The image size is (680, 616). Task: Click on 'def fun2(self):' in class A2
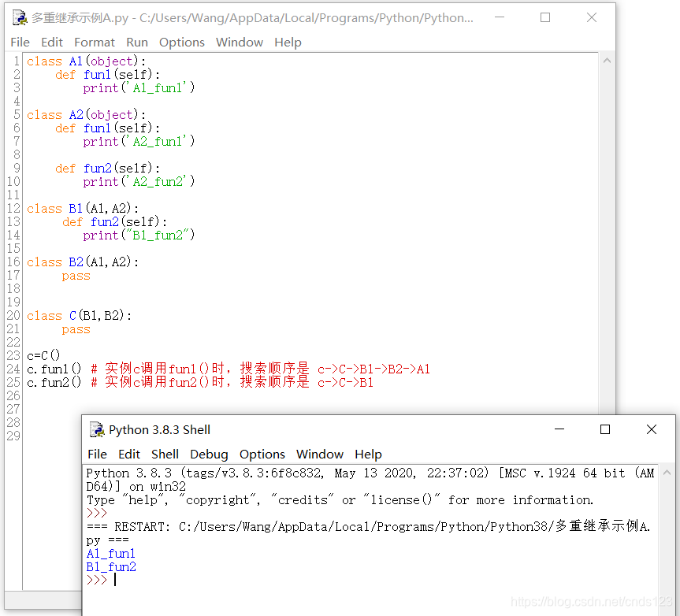pos(107,169)
